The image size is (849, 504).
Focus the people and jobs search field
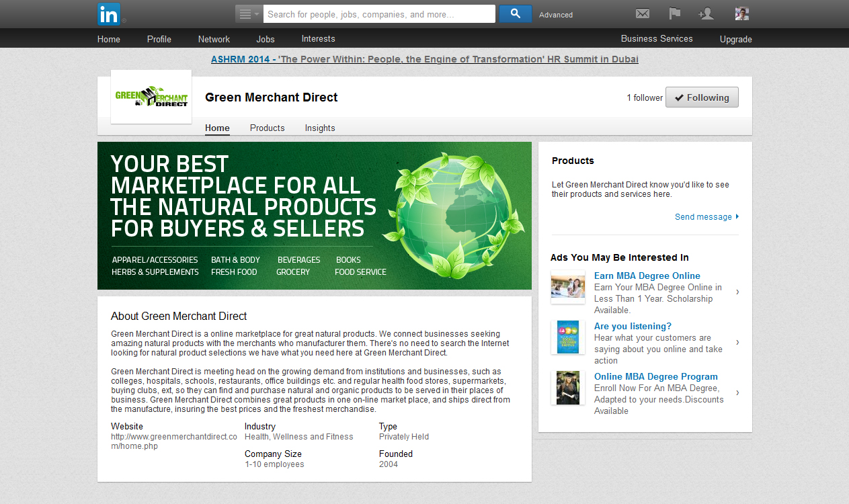[379, 14]
